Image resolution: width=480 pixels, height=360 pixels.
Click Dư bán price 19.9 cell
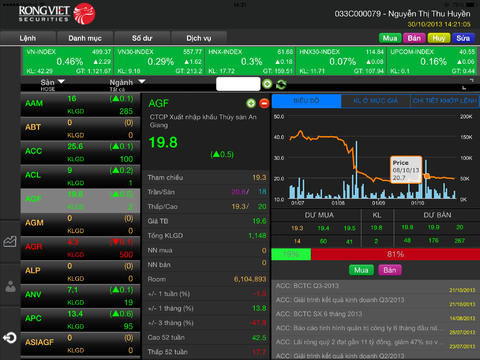point(433,227)
